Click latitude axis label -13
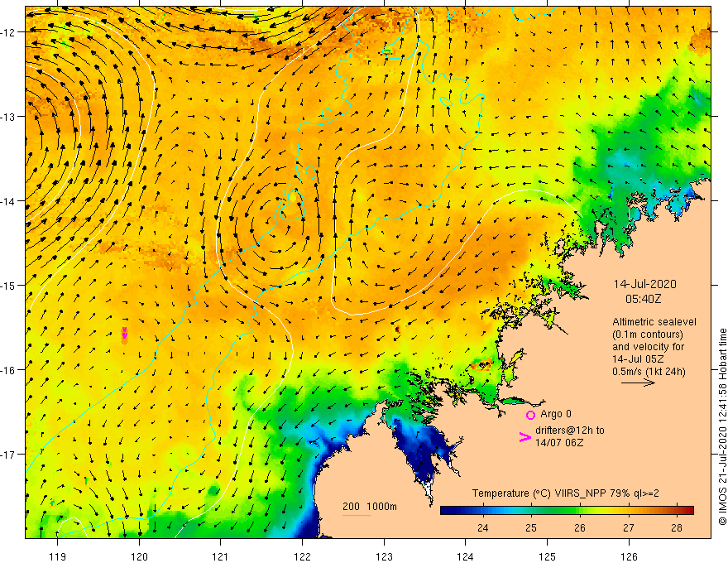This screenshot has height=563, width=728. click(x=9, y=117)
